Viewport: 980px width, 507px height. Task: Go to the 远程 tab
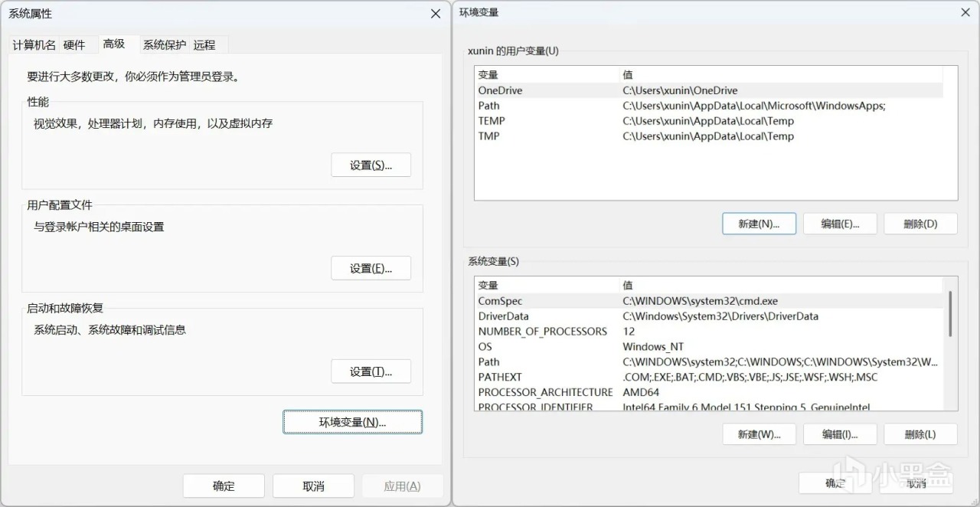[204, 45]
